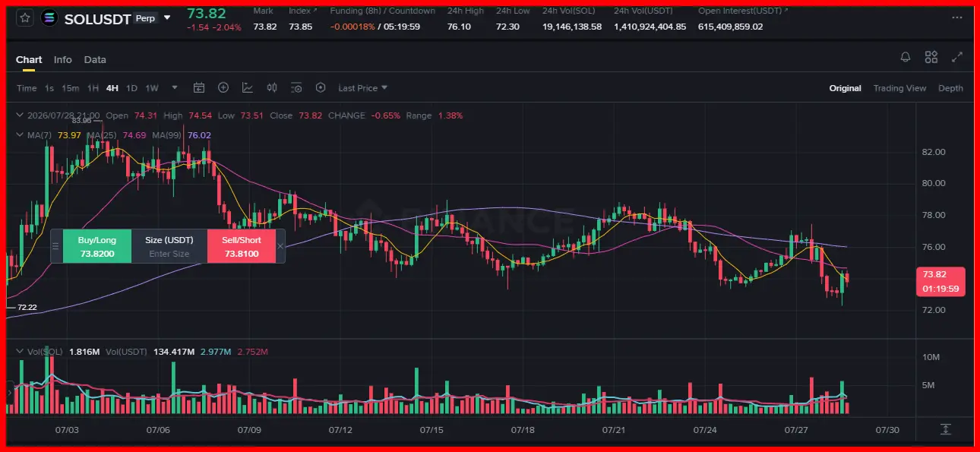Click the 07/27 date on time axis
This screenshot has height=452, width=980.
[796, 430]
